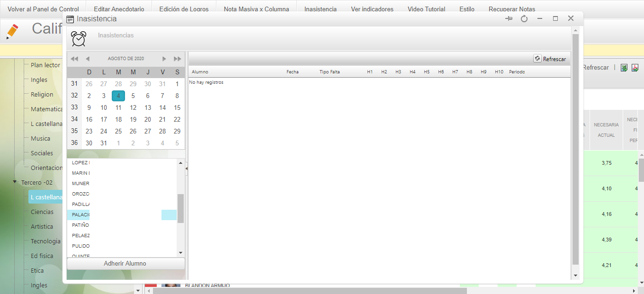
Task: Collapse the Tercero -02 tree node
Action: pos(15,182)
